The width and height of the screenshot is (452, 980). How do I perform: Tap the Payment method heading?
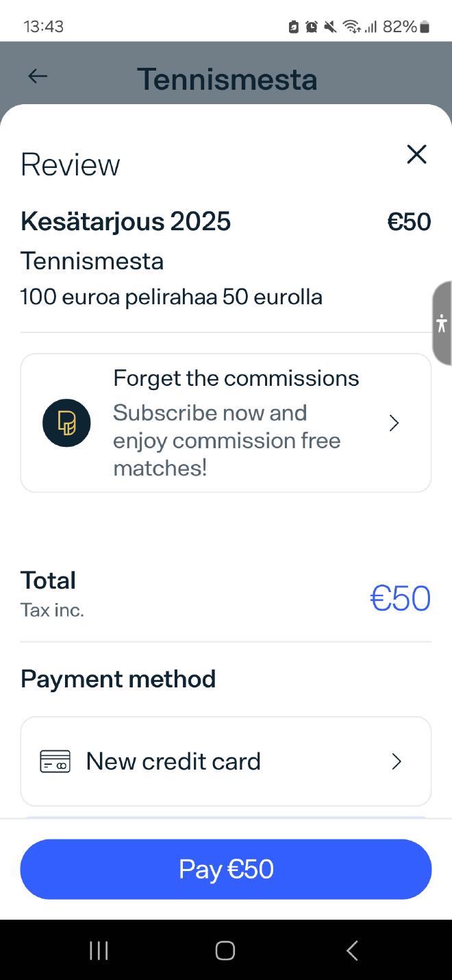118,678
